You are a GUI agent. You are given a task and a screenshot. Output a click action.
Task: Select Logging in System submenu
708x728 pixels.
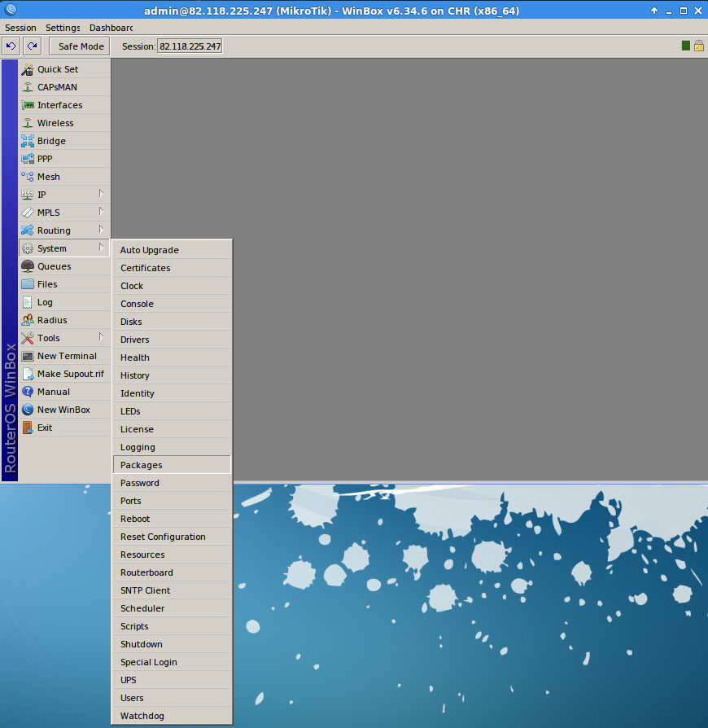pos(172,447)
